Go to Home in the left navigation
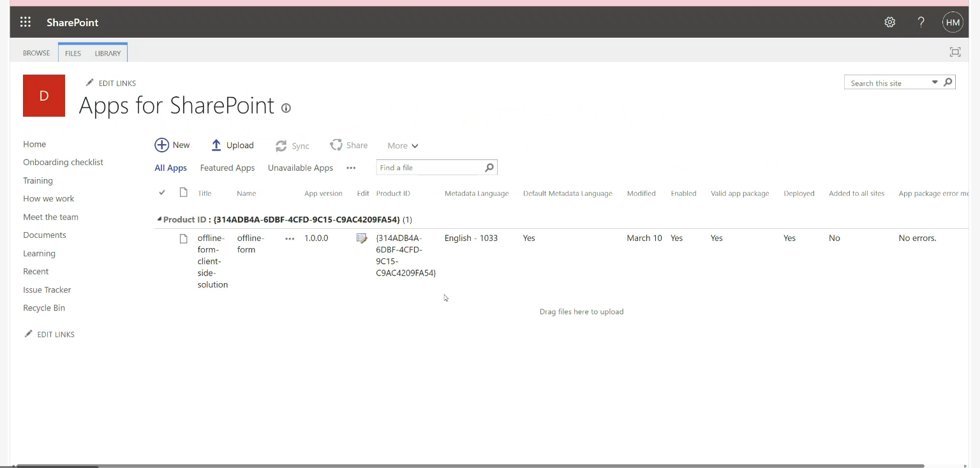The image size is (980, 468). 34,144
